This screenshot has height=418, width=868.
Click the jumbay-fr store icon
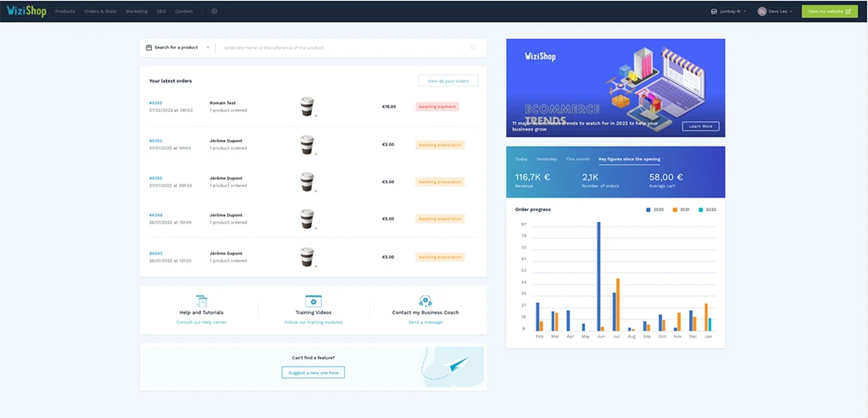click(714, 11)
